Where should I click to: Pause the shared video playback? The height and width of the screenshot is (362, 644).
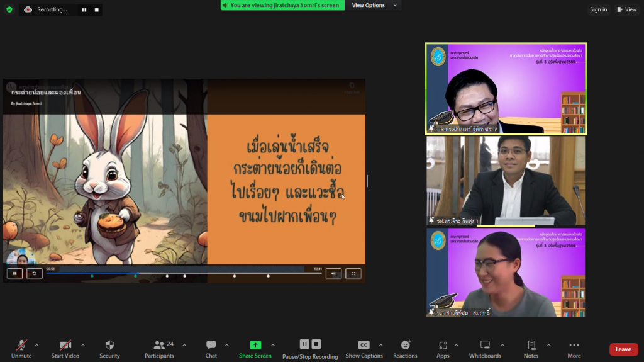pyautogui.click(x=14, y=273)
